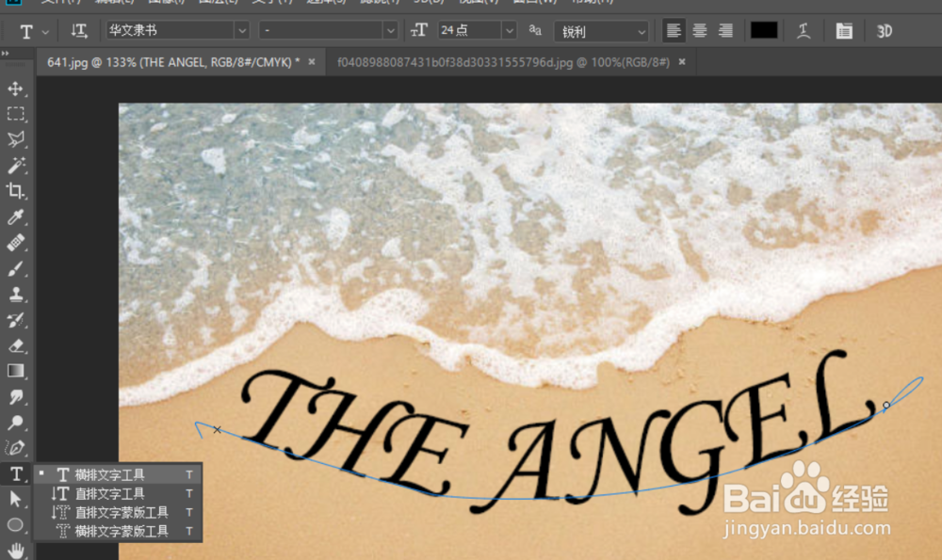Click the font size icon
Screen dimensions: 942x560
click(x=419, y=30)
